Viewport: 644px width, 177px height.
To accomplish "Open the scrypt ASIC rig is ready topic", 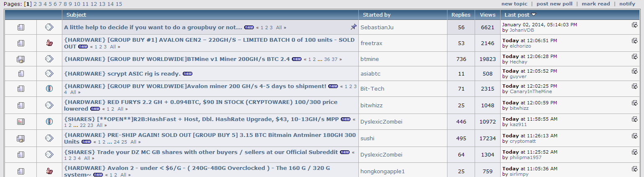I will (122, 74).
